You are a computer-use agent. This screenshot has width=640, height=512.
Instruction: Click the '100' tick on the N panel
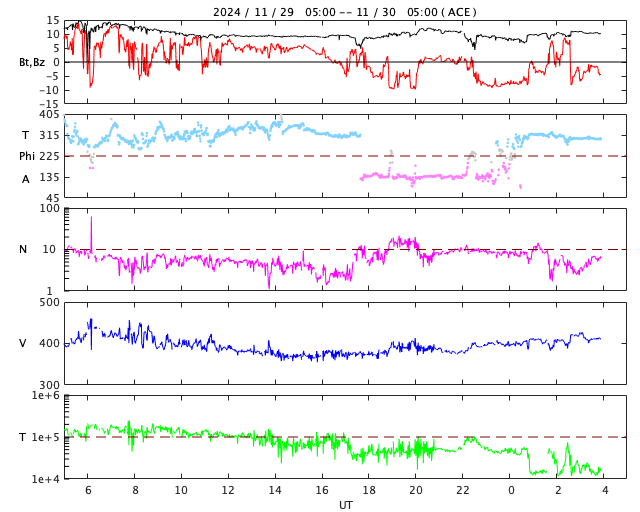pyautogui.click(x=49, y=208)
